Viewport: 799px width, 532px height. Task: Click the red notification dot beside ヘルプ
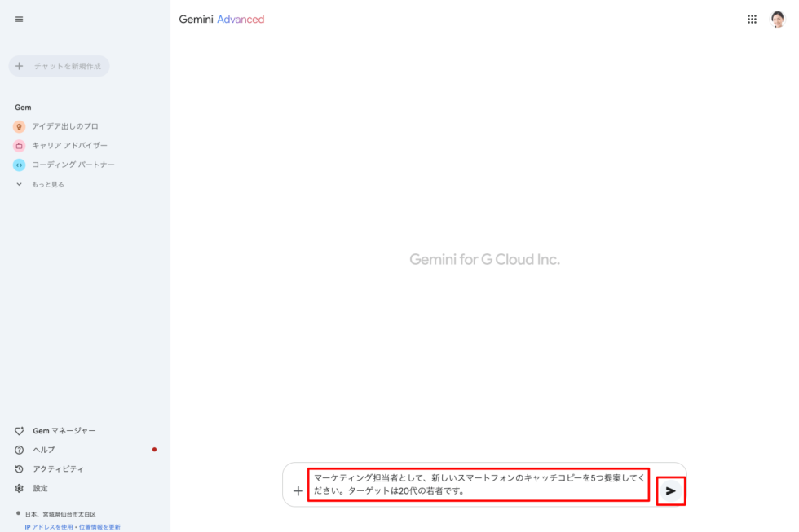154,450
